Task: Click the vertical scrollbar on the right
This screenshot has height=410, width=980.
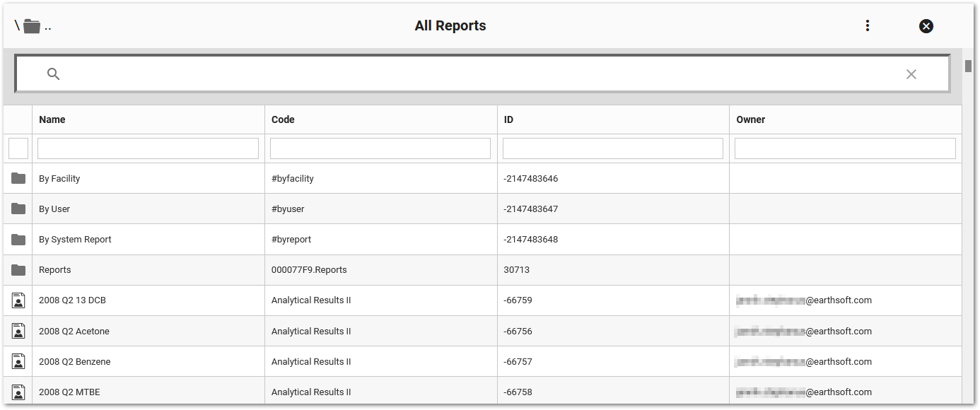Action: click(967, 66)
